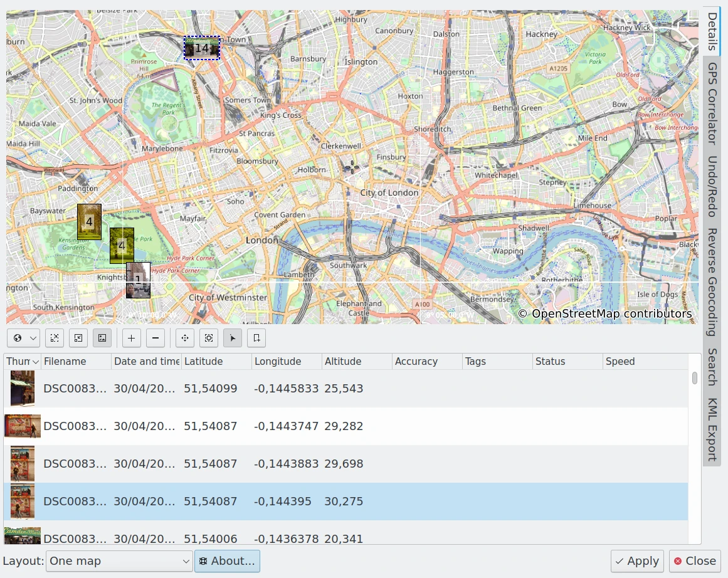Viewport: 728px width, 578px height.
Task: Switch to the GPS Correlator tab
Action: coord(712,103)
